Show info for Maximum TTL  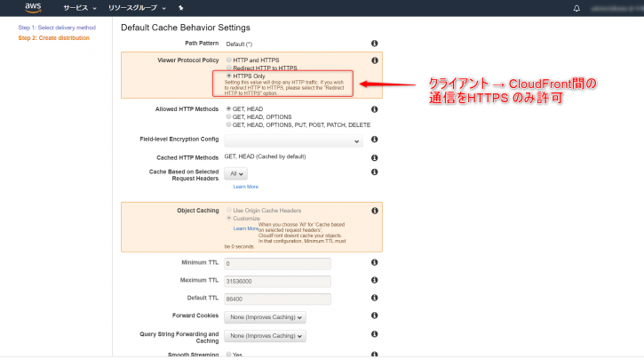click(x=375, y=280)
